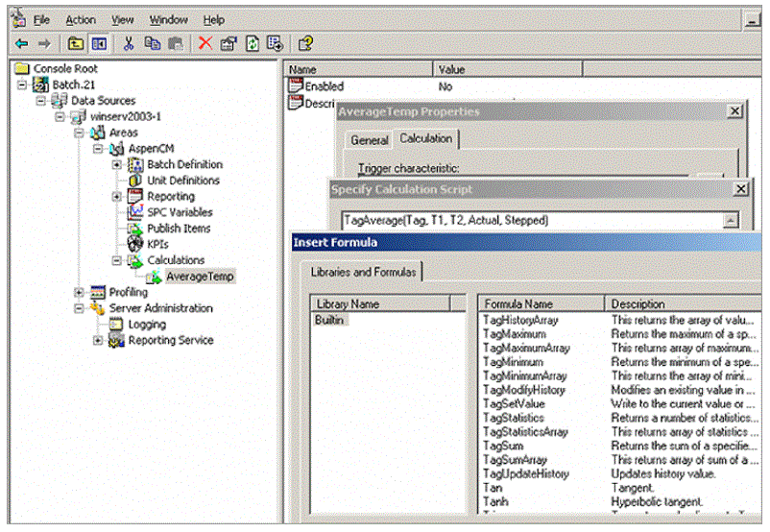Viewport: 770px width, 532px height.
Task: Sort by the Formula Name column header
Action: pos(541,304)
